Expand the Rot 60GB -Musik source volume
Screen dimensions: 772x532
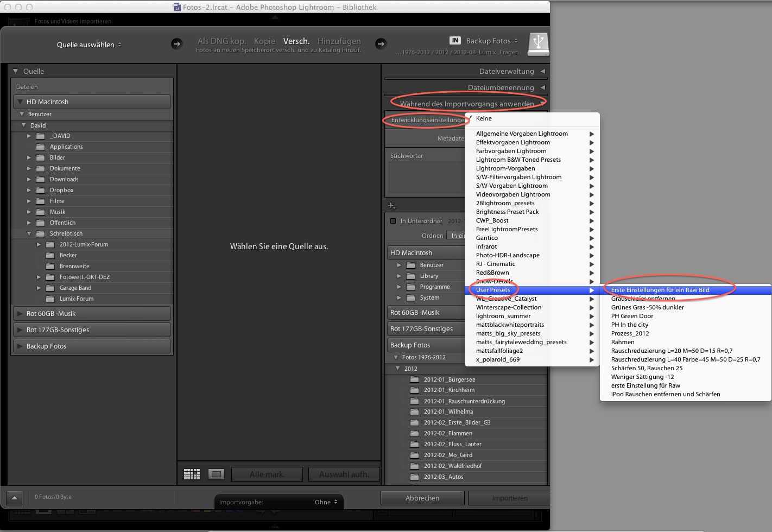(20, 313)
